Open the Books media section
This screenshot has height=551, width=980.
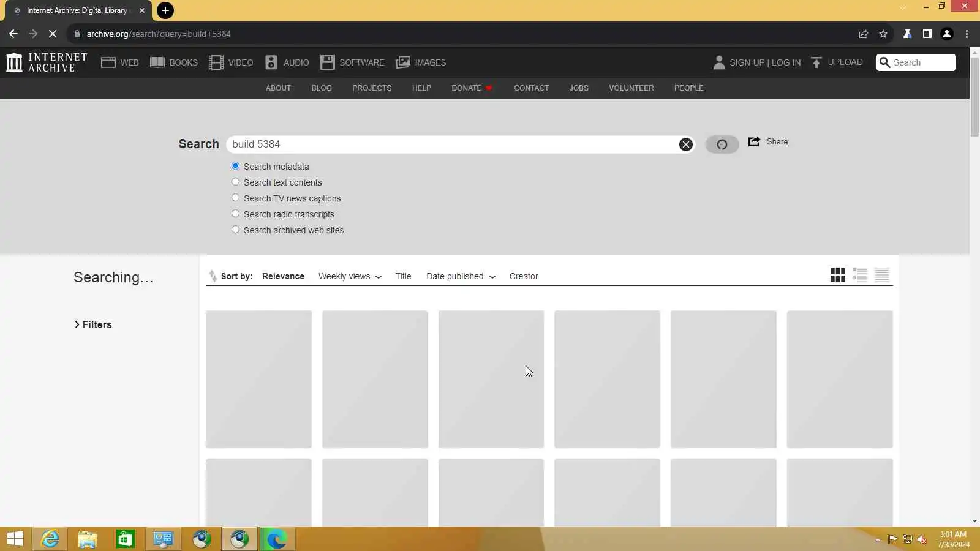click(174, 62)
